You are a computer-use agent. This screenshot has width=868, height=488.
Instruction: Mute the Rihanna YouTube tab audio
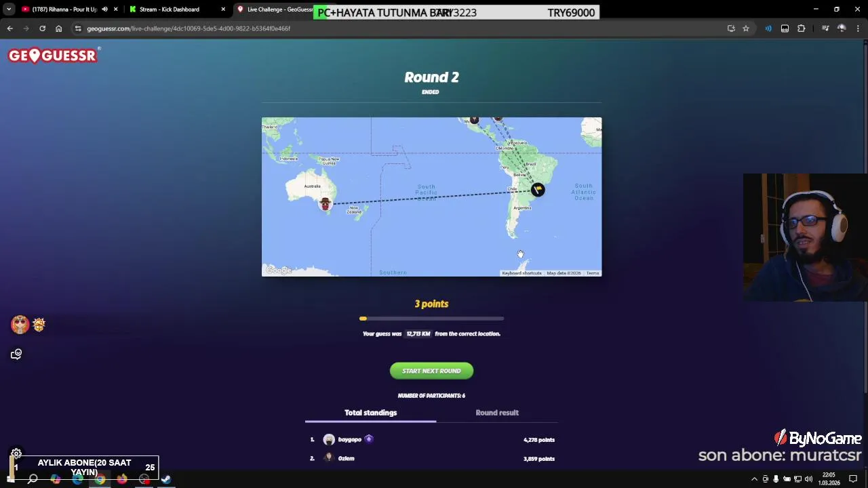pyautogui.click(x=104, y=9)
